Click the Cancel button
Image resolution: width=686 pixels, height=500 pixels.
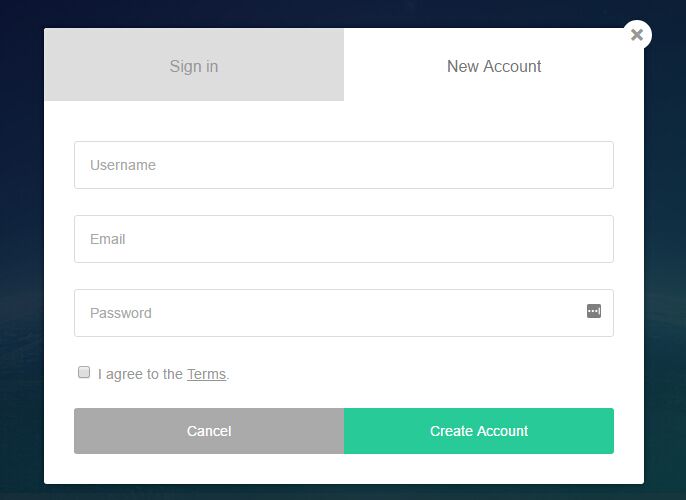(209, 431)
